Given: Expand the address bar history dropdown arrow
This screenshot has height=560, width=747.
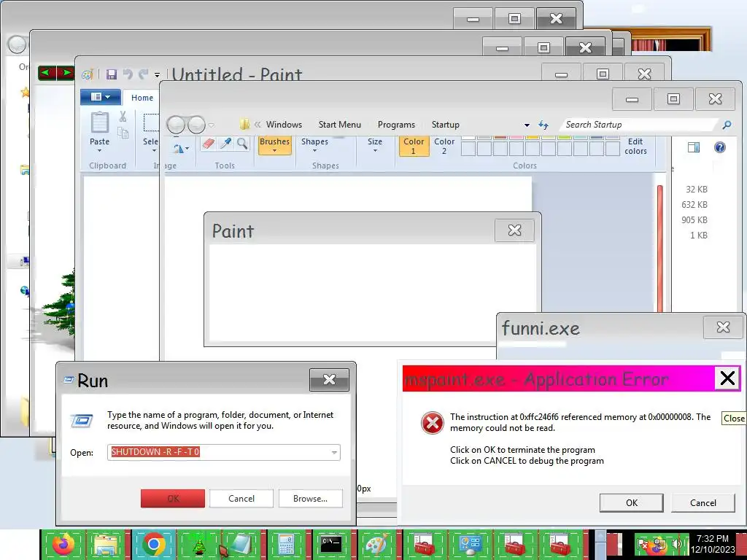Looking at the screenshot, I should point(527,125).
